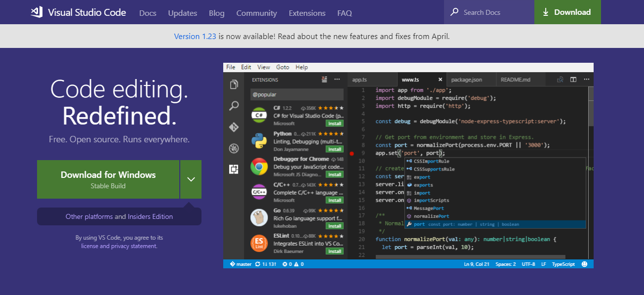Viewport: 644px width, 295px height.
Task: Install the C/C++ extension
Action: click(x=335, y=200)
